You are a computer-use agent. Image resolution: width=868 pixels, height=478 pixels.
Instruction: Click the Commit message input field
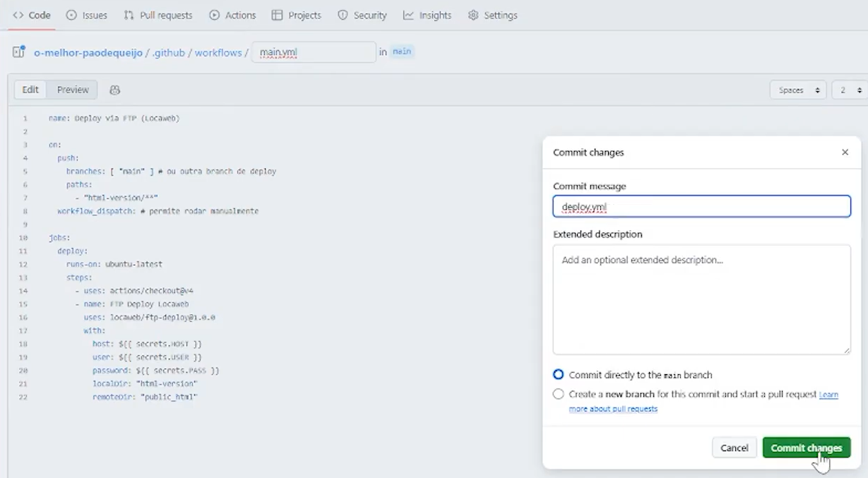coord(701,207)
